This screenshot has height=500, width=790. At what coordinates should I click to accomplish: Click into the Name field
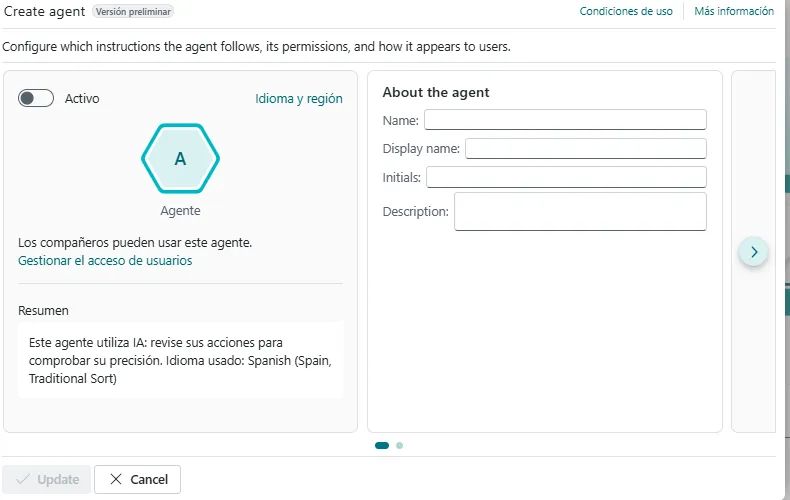click(x=565, y=120)
